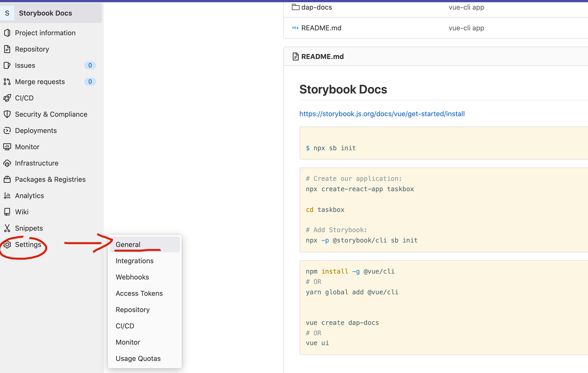Open the Monitor section label in the left sidebar

pyautogui.click(x=27, y=147)
